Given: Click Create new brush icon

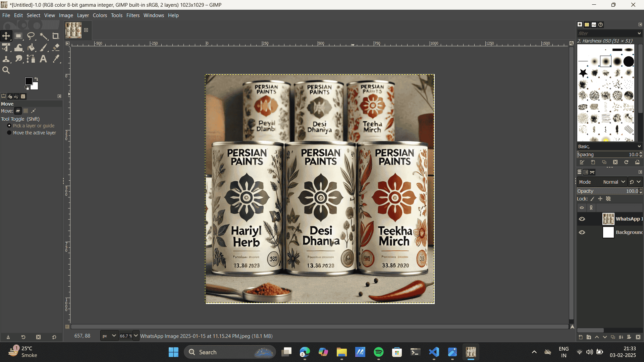Looking at the screenshot, I should coord(593,162).
